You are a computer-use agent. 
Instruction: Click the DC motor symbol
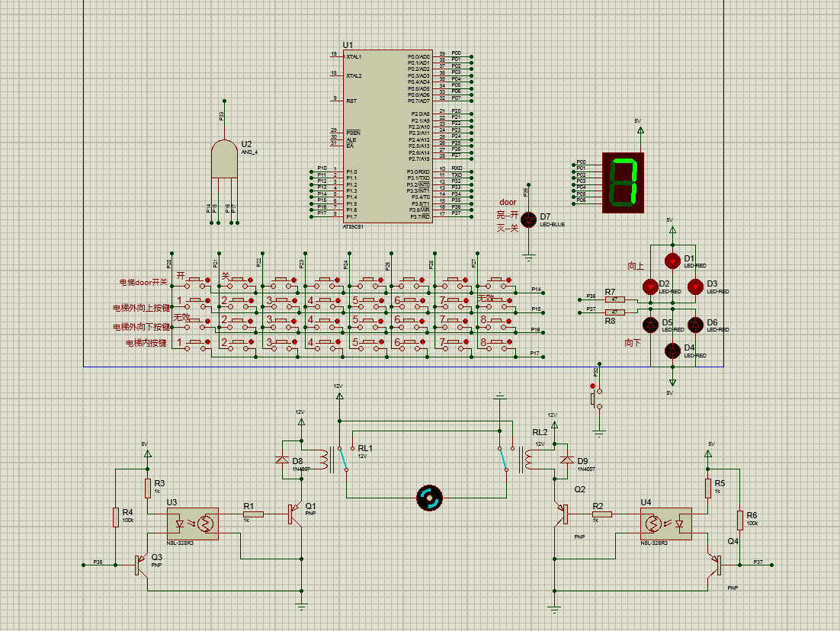click(429, 498)
